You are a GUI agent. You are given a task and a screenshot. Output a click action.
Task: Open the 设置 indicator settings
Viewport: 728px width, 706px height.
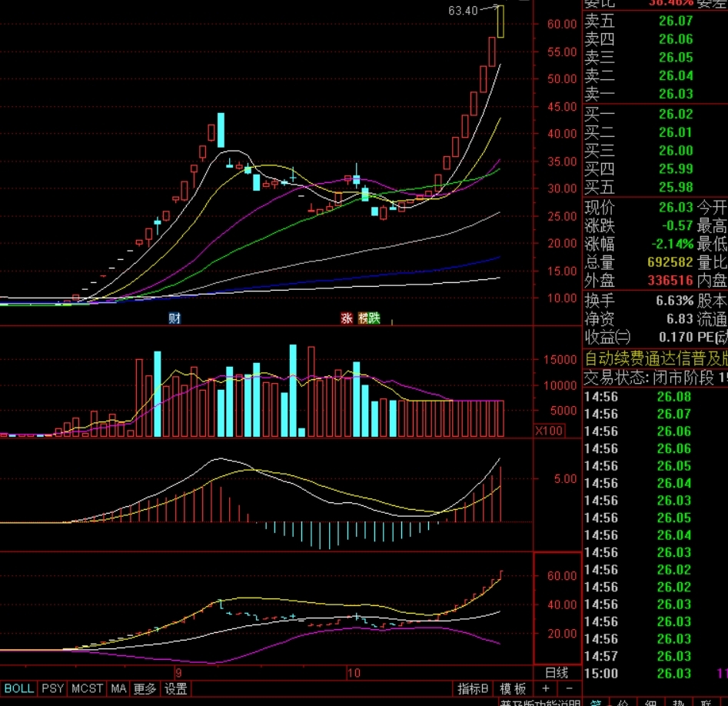click(176, 688)
